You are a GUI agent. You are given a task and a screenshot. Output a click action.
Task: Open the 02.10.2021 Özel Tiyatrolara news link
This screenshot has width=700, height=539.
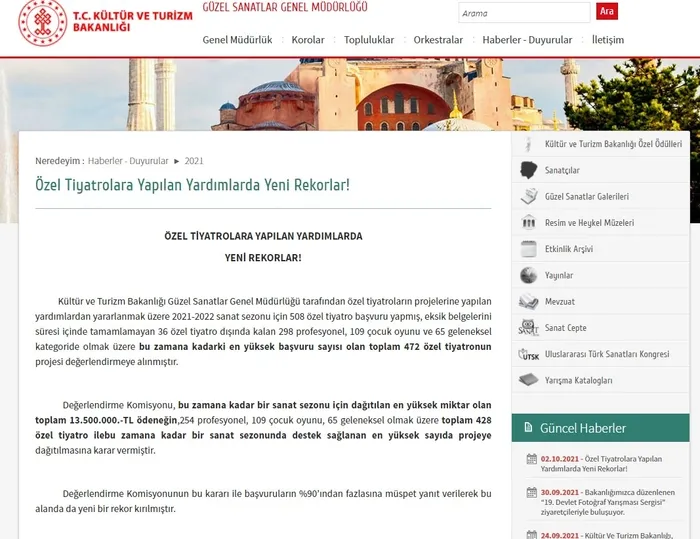click(601, 464)
